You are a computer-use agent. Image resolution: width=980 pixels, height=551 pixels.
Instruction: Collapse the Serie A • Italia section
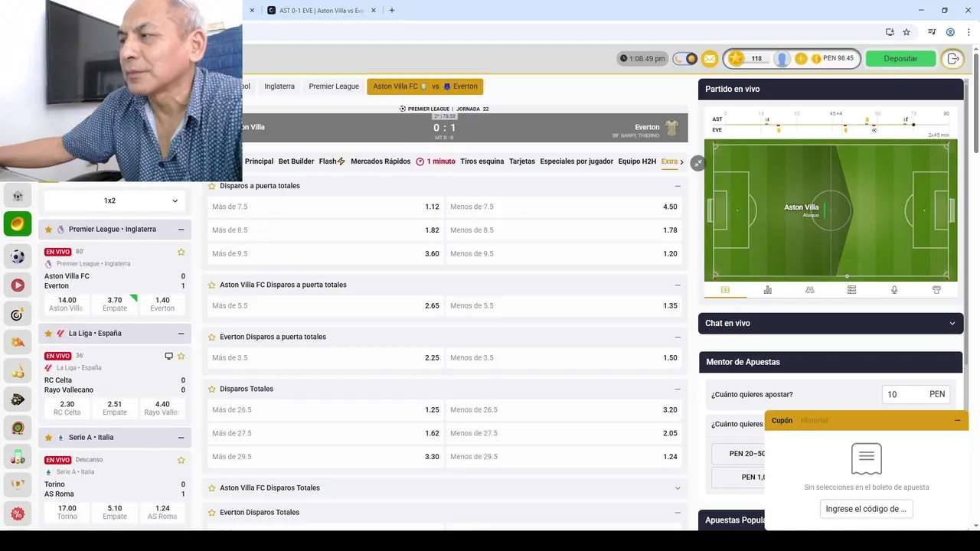[181, 438]
